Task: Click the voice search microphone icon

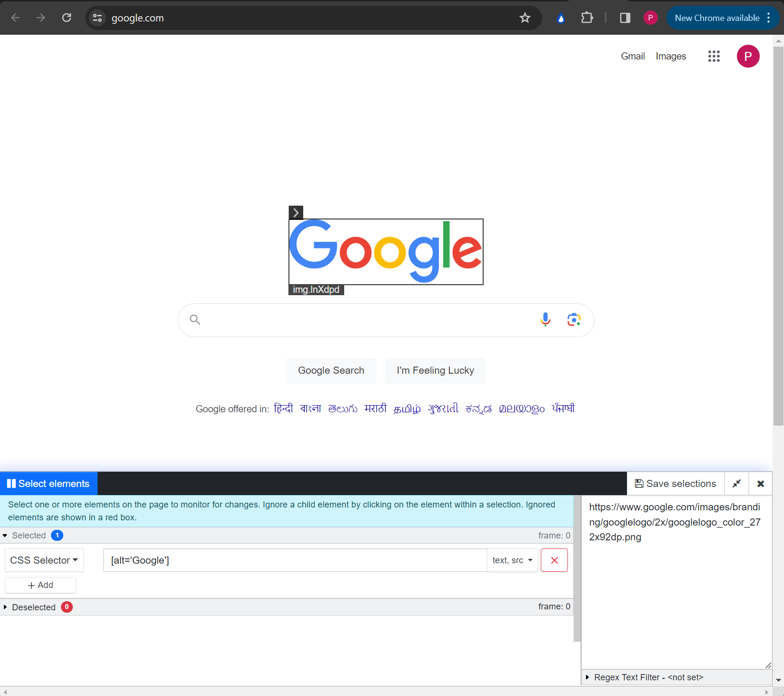Action: (545, 319)
